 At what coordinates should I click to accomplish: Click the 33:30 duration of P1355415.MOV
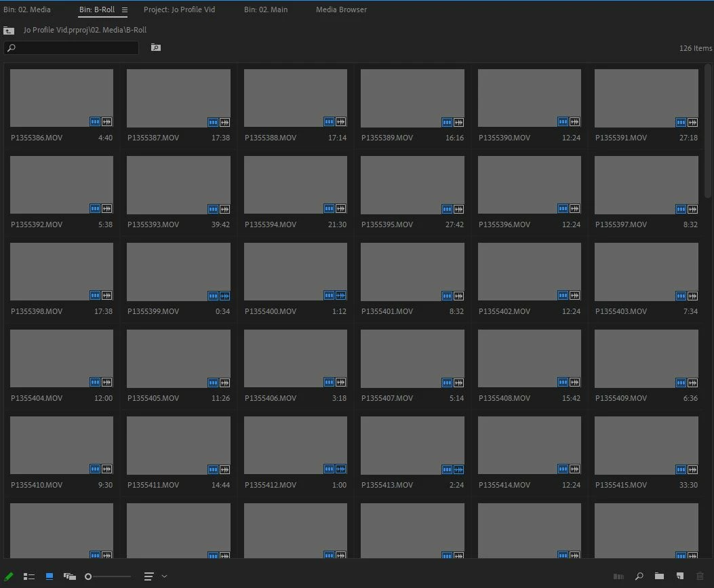point(688,485)
